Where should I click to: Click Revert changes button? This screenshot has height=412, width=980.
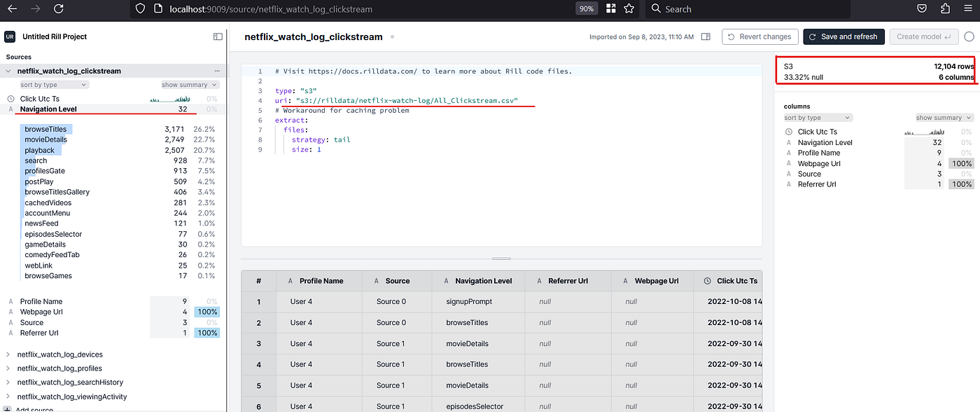(759, 36)
